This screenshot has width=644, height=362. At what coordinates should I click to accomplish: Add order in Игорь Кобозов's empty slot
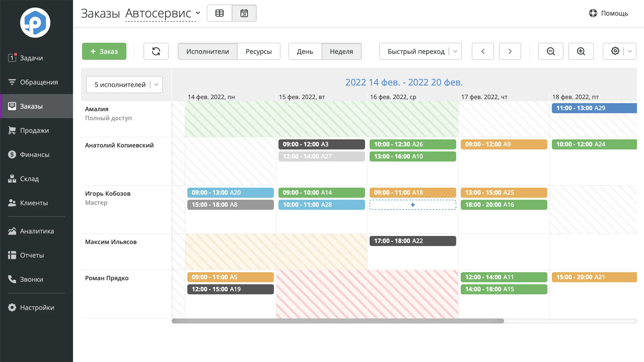413,205
